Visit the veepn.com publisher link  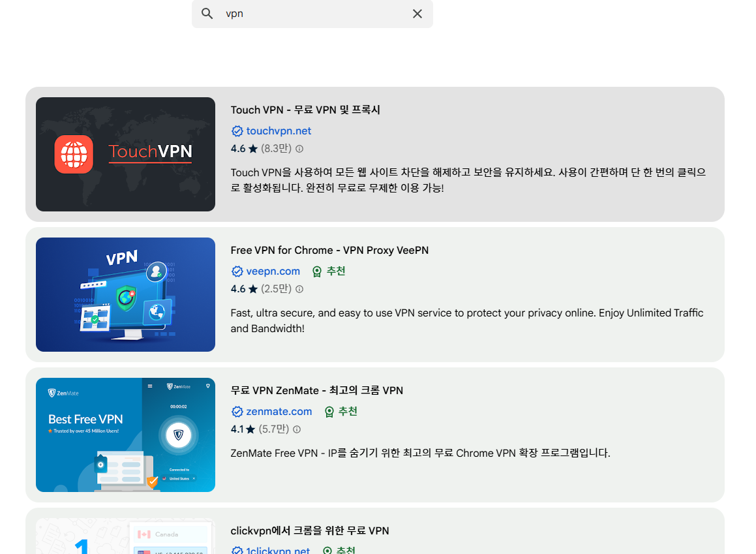(x=273, y=271)
